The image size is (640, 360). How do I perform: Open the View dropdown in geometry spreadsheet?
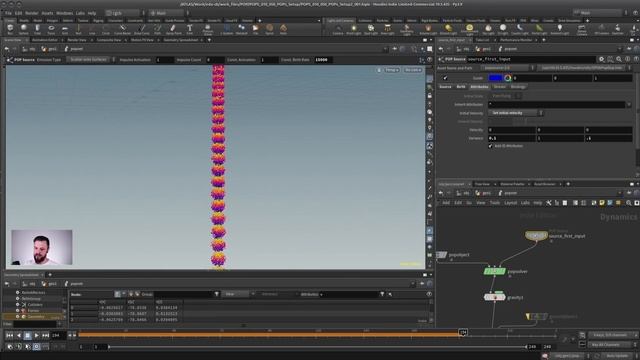click(x=238, y=294)
